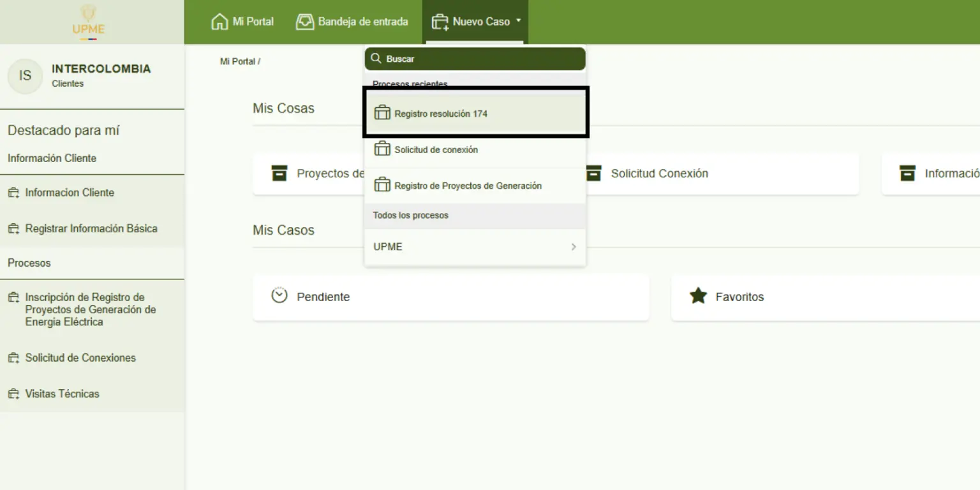Click the magnifier icon in Buscar field
The image size is (980, 490).
376,59
